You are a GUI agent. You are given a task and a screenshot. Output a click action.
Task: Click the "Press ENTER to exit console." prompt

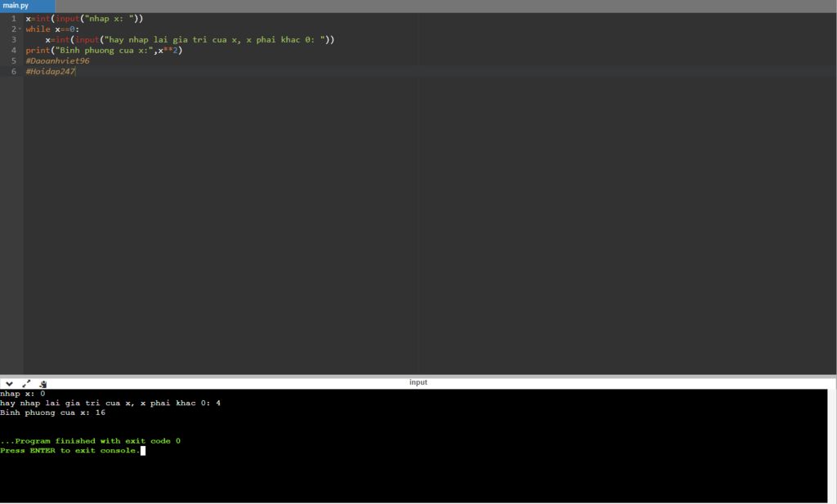[70, 451]
